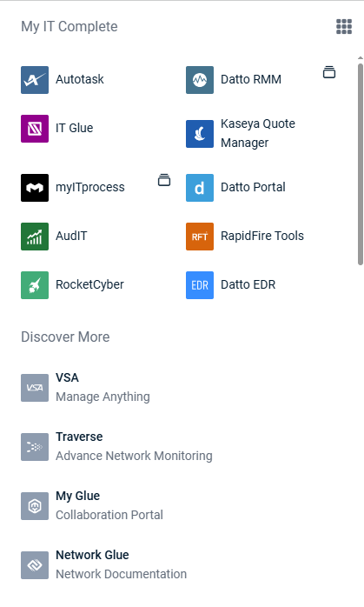Screen dimensions: 364x607
Task: Click the vertical scrollbar thumb
Action: [361, 164]
